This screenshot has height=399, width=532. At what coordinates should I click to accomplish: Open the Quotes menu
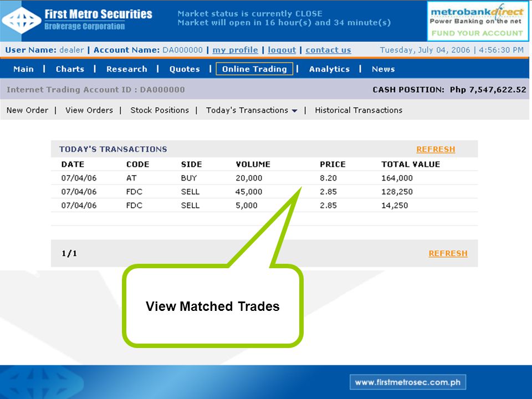coord(185,69)
